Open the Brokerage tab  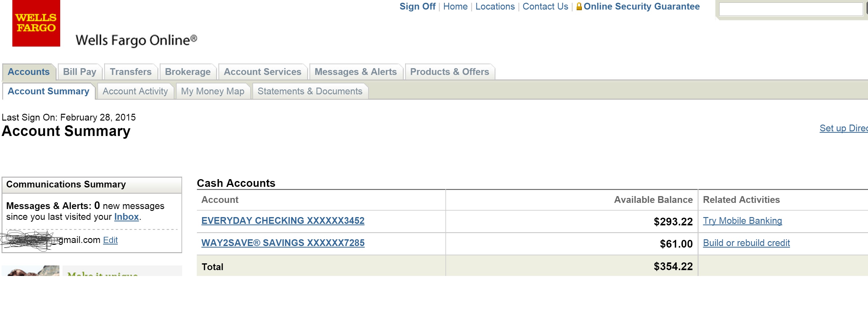188,72
